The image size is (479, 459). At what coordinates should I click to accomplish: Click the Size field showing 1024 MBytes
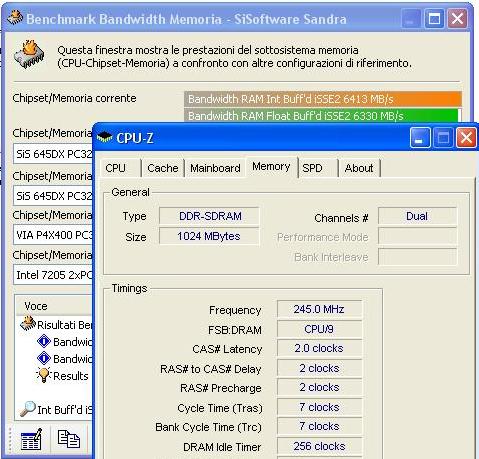(x=209, y=236)
